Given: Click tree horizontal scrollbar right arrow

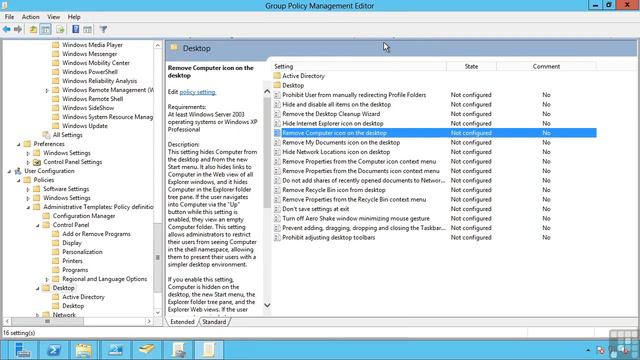Looking at the screenshot, I should [x=149, y=322].
